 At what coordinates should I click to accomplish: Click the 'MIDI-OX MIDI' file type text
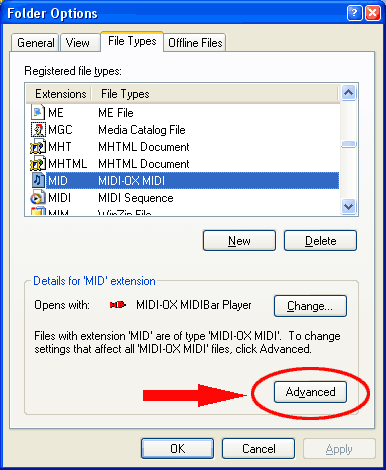click(132, 181)
